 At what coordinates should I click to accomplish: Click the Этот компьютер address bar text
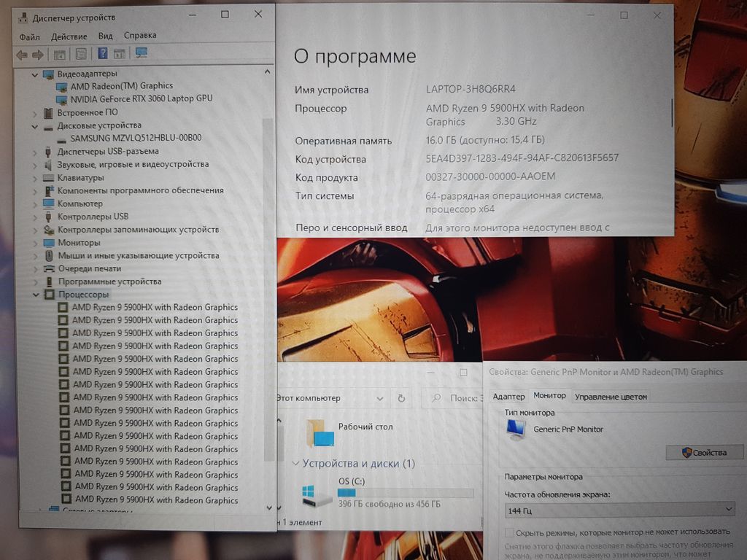pyautogui.click(x=309, y=398)
